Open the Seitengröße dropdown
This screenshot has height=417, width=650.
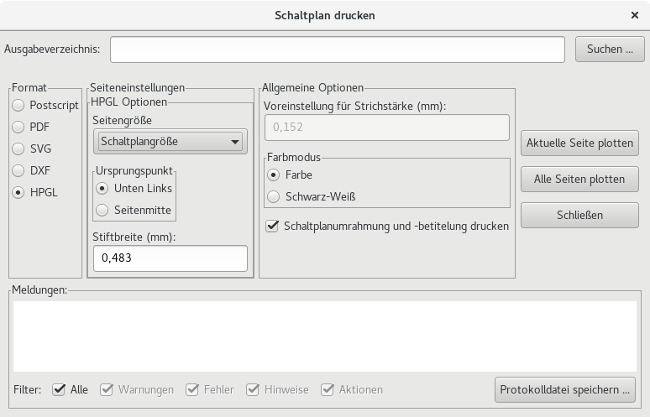point(169,142)
